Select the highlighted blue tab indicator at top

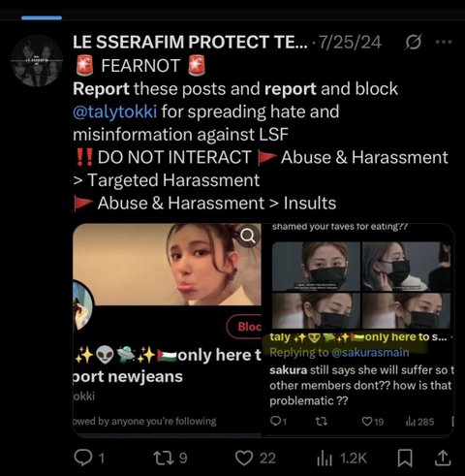(x=42, y=17)
